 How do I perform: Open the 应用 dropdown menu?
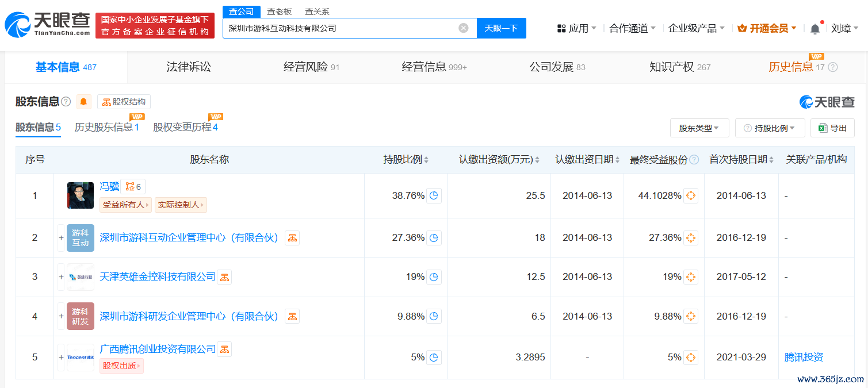(577, 28)
